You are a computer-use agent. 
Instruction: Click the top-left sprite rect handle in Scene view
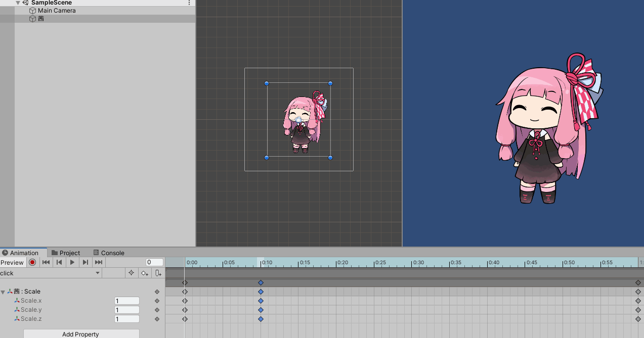point(267,83)
